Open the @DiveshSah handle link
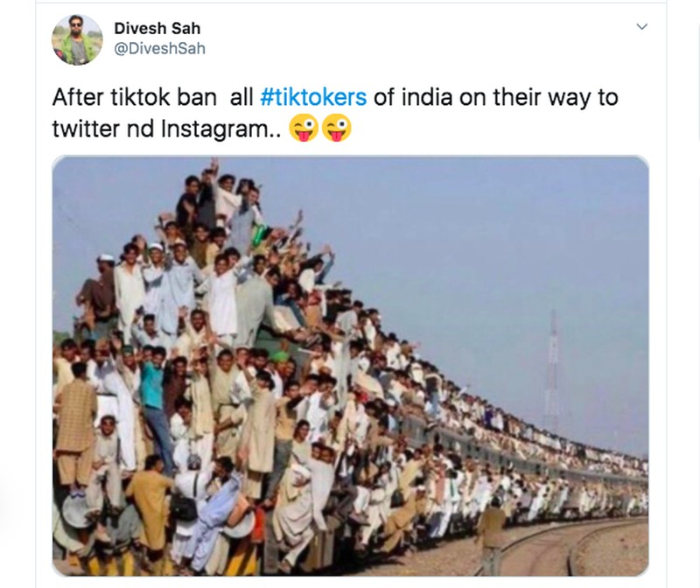This screenshot has height=588, width=700. 160,48
